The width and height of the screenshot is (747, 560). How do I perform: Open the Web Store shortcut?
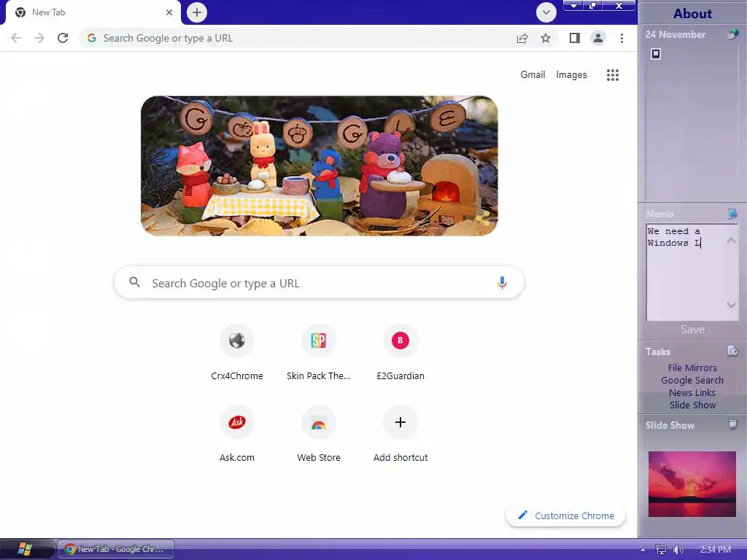(x=319, y=433)
